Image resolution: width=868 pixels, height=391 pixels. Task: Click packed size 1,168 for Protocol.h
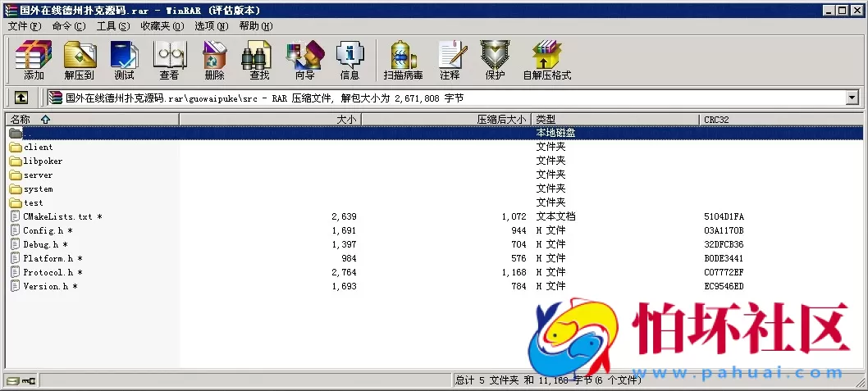pyautogui.click(x=514, y=272)
